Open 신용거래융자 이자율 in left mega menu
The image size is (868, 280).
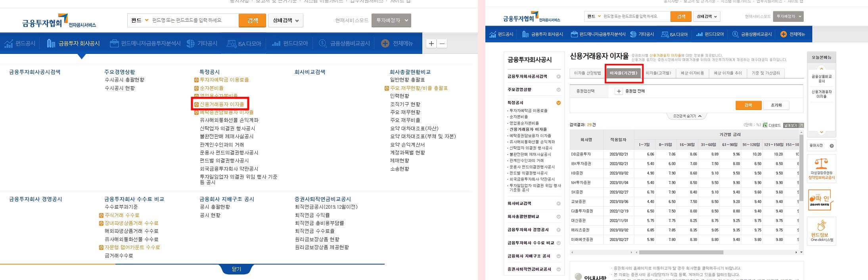pos(222,104)
